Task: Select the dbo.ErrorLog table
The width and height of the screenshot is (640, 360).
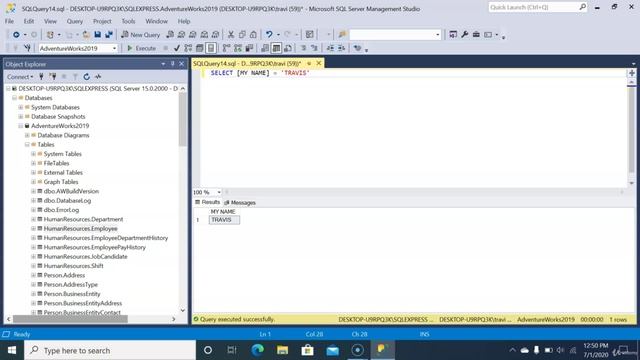Action: tap(61, 210)
